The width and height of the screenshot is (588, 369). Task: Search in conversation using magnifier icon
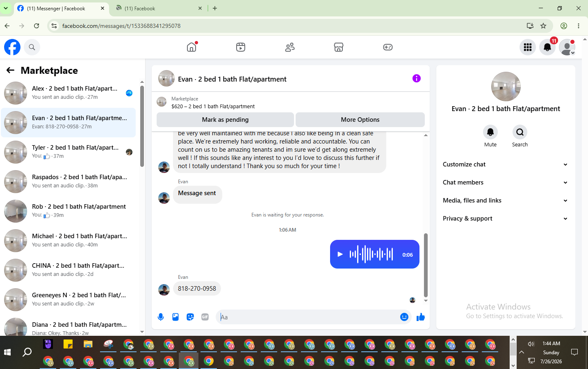(x=520, y=132)
